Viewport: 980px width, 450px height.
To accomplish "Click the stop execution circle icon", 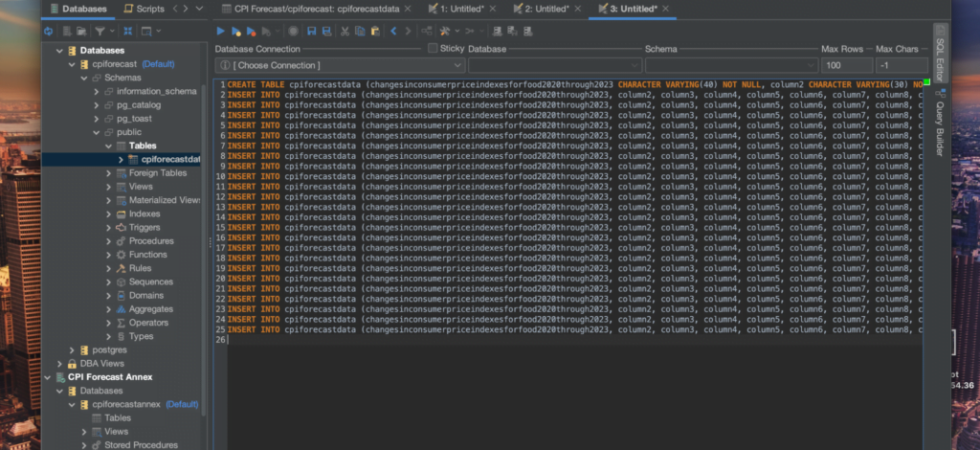I will (x=292, y=31).
